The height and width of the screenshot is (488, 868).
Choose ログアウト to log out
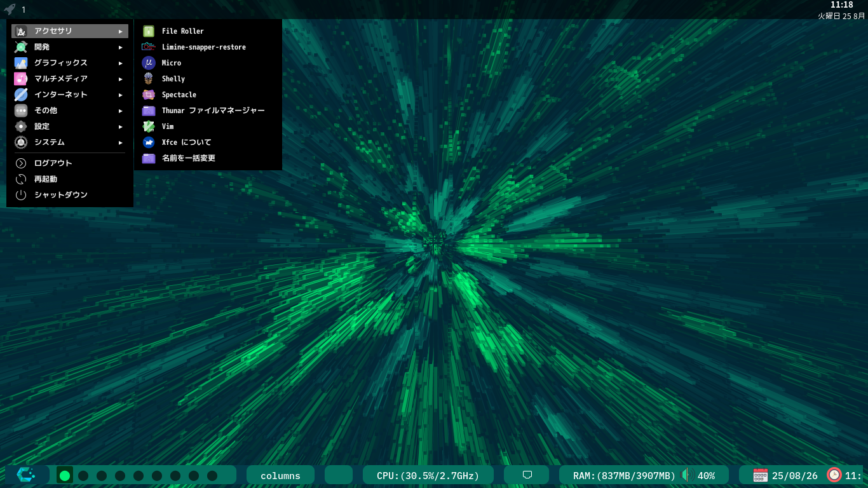tap(70, 163)
